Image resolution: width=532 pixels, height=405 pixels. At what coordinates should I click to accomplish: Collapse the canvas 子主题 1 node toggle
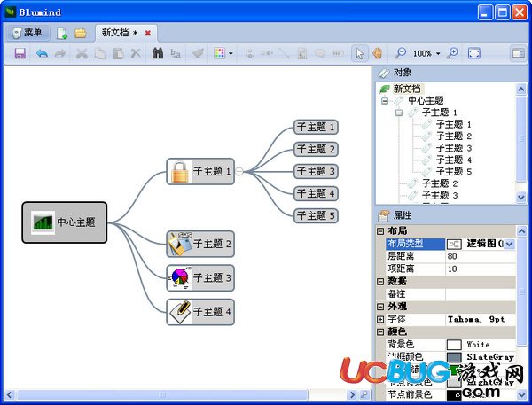point(239,172)
